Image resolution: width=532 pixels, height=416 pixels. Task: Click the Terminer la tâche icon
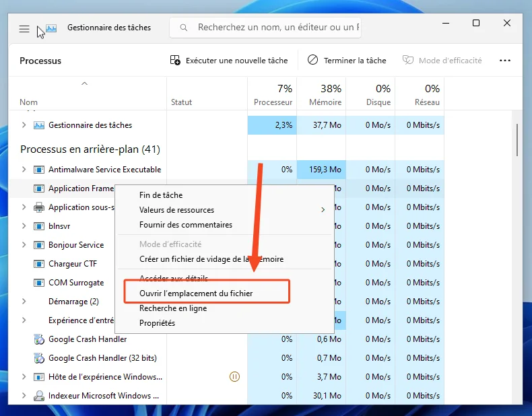click(312, 60)
